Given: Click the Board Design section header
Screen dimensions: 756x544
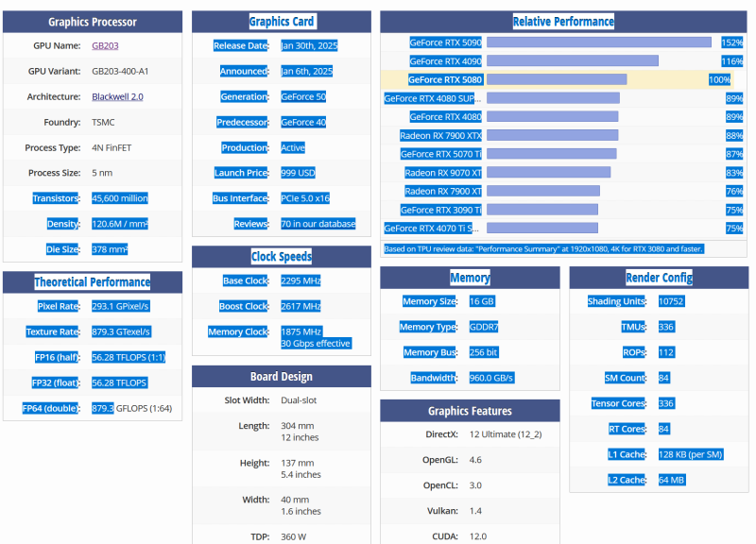Looking at the screenshot, I should pos(282,377).
